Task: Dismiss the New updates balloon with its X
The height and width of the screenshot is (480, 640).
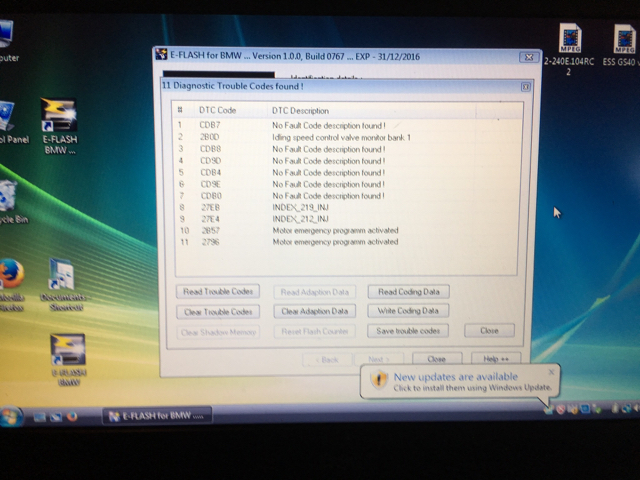Action: click(x=551, y=372)
